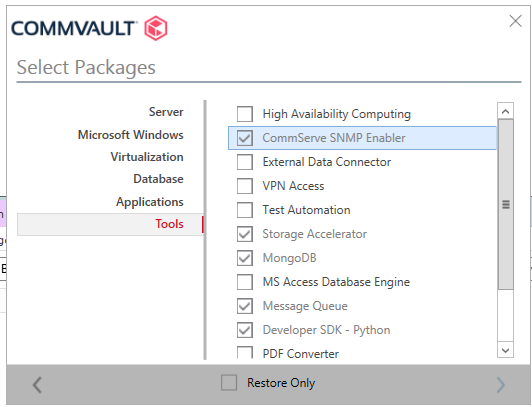The image size is (532, 407).
Task: Go to next step with right arrow
Action: click(x=500, y=385)
